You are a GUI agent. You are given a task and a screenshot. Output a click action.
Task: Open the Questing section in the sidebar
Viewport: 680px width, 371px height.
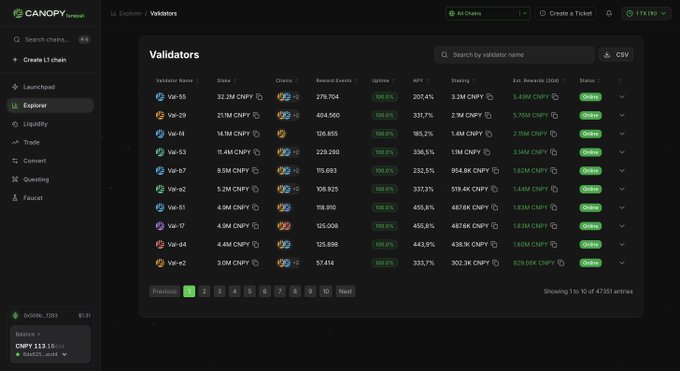50,179
